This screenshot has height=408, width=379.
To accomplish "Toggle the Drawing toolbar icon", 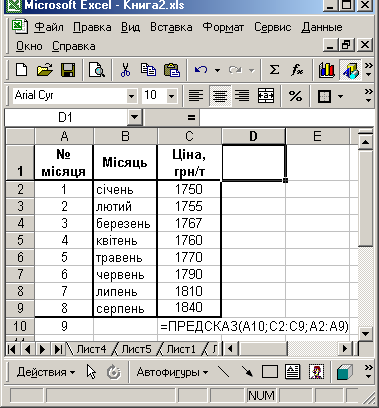I will point(350,70).
